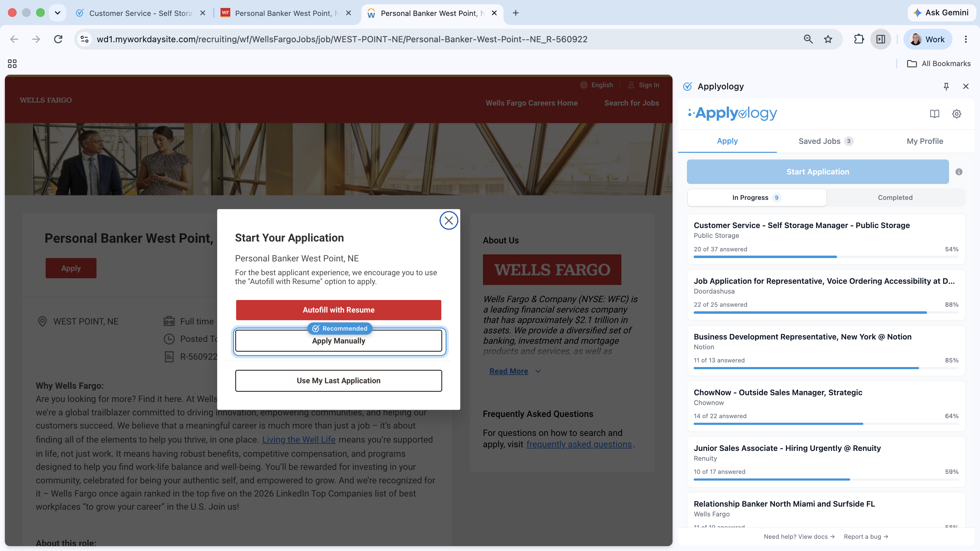980x551 pixels.
Task: Close the Start Your Application dialog
Action: (x=449, y=220)
